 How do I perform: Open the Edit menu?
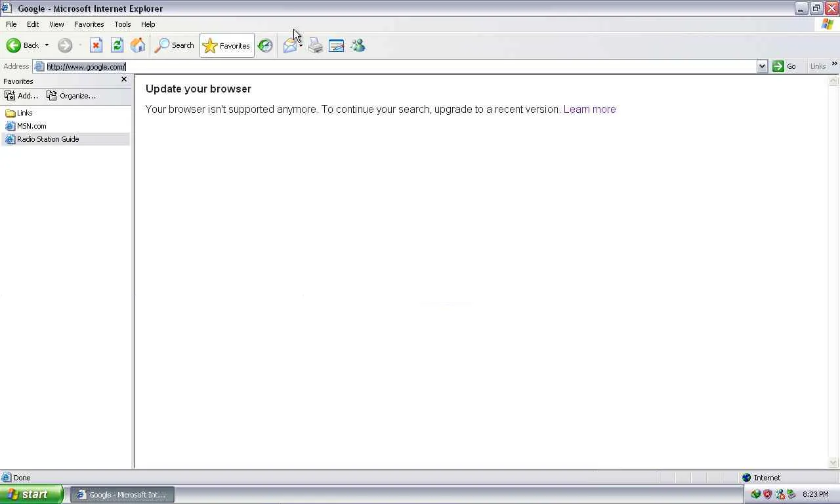click(x=33, y=24)
